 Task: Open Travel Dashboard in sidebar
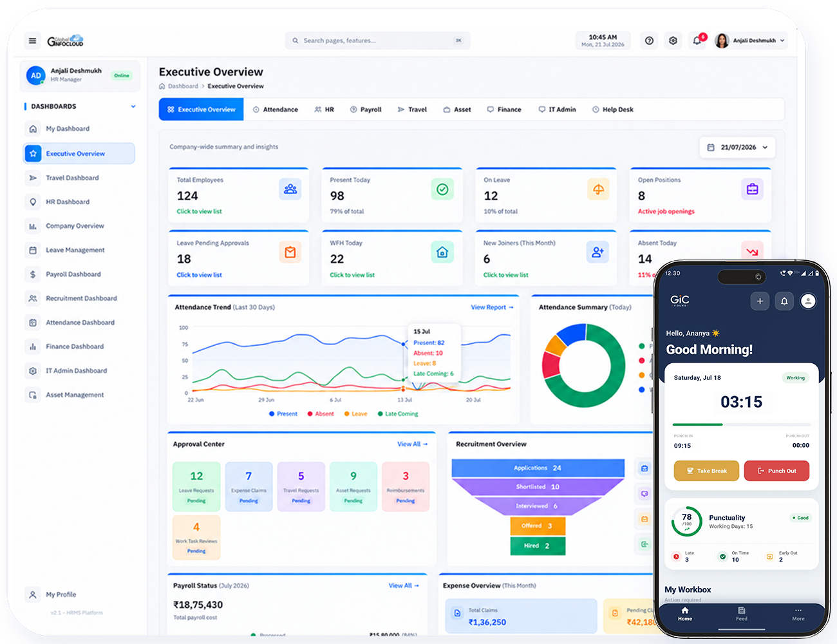point(79,178)
